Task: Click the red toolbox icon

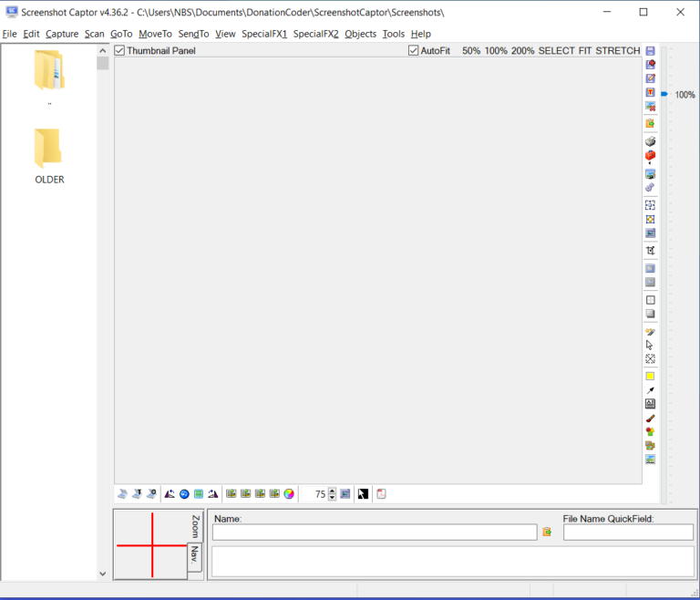Action: 650,156
